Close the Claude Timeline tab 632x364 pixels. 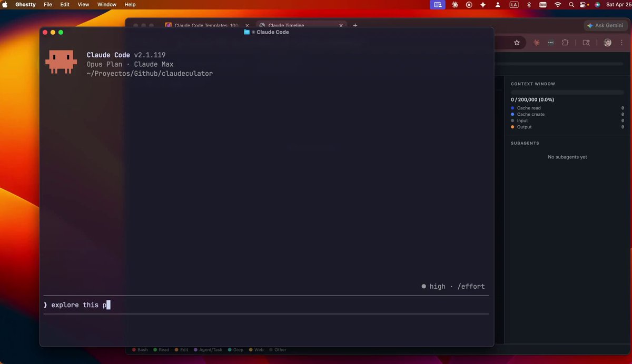[341, 25]
